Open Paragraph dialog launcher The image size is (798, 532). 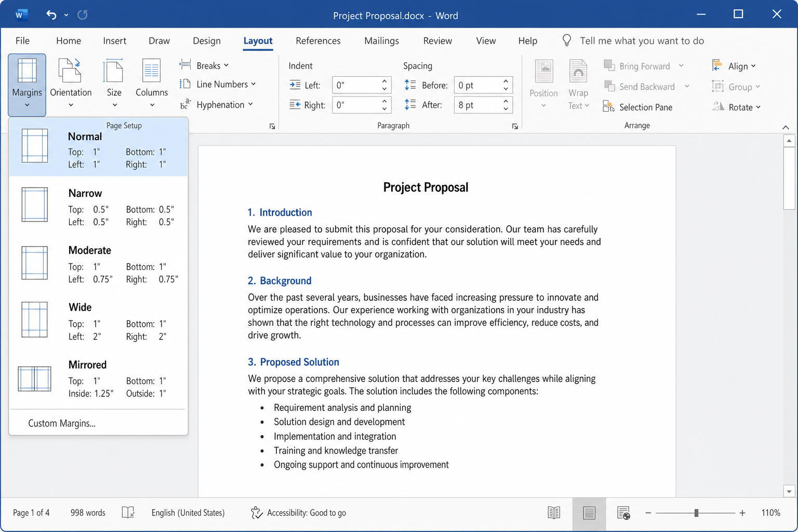coord(515,126)
